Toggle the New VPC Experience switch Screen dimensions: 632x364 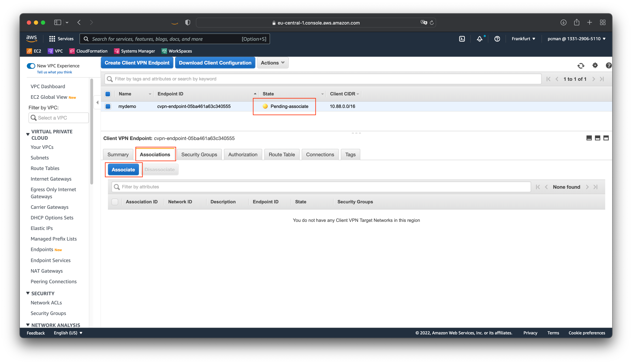(x=31, y=66)
